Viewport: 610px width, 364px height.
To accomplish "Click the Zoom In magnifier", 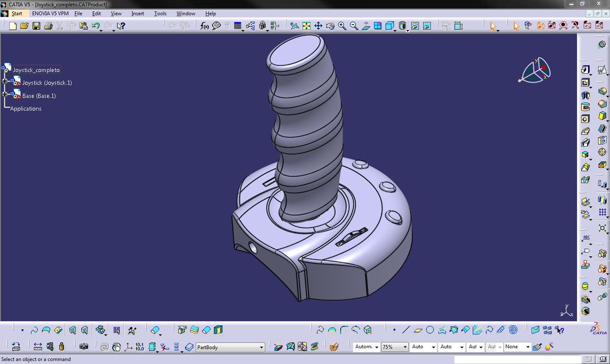I will [342, 26].
